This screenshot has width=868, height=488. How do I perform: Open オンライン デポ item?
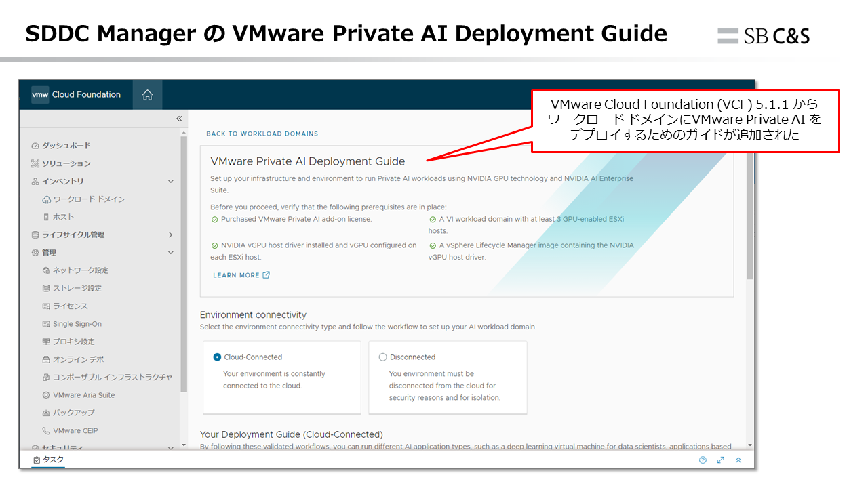pyautogui.click(x=79, y=359)
